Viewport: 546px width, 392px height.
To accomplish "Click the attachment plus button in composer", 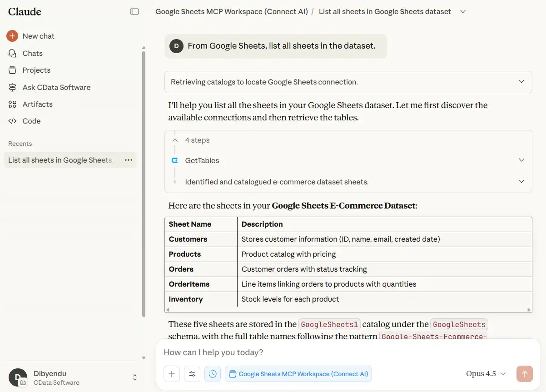I will click(172, 374).
